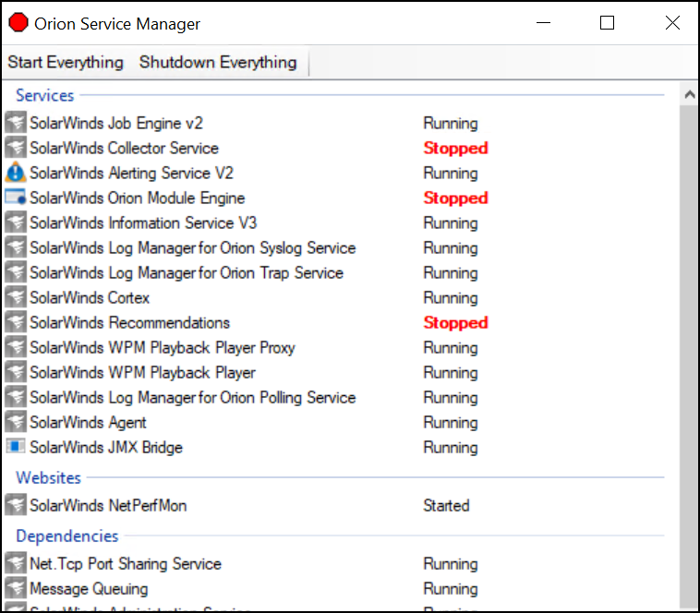Image resolution: width=700 pixels, height=613 pixels.
Task: Click the SolarWinds Job Engine v2 icon
Action: click(15, 123)
